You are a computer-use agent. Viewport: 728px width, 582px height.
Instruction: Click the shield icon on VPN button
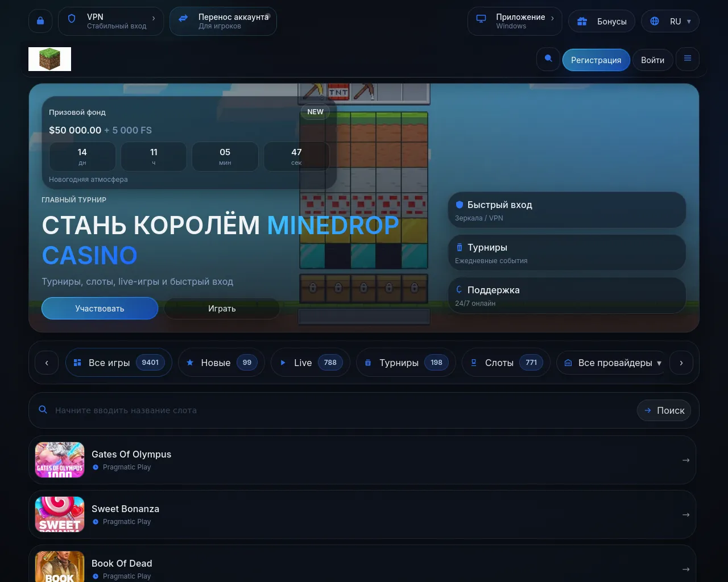pos(72,19)
